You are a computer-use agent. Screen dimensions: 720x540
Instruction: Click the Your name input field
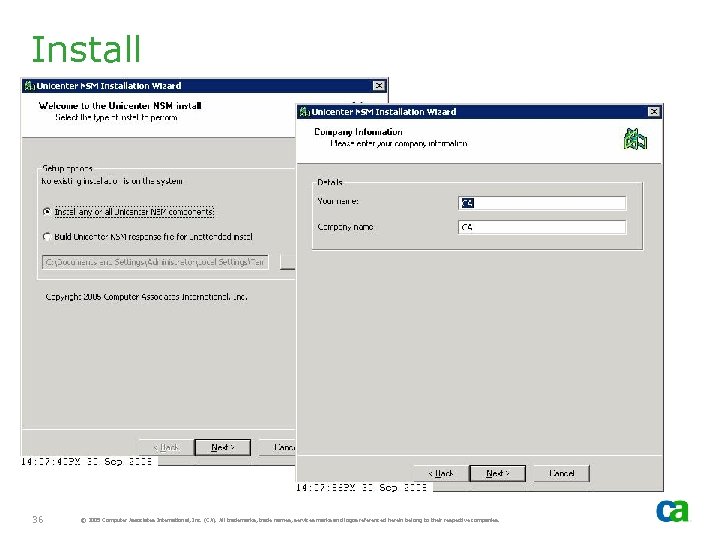[542, 203]
